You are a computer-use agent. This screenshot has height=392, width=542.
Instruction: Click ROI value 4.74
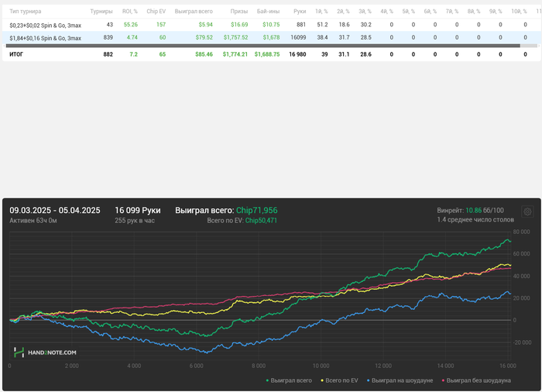coord(132,37)
